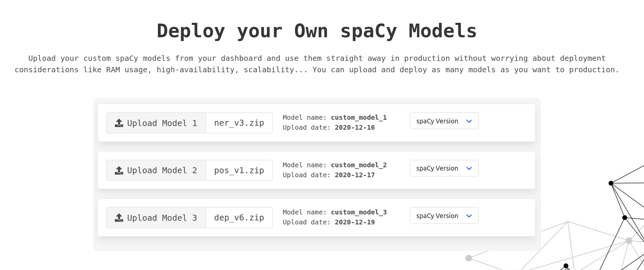Screen dimensions: 644x270
Task: Click the custom_model_3 model name text
Action: click(x=359, y=212)
